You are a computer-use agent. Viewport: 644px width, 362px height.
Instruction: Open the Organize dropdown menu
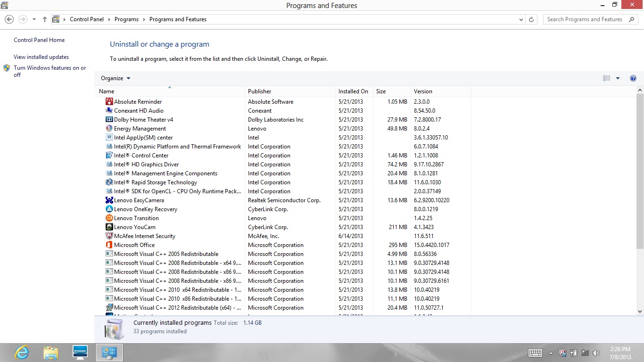pyautogui.click(x=116, y=78)
